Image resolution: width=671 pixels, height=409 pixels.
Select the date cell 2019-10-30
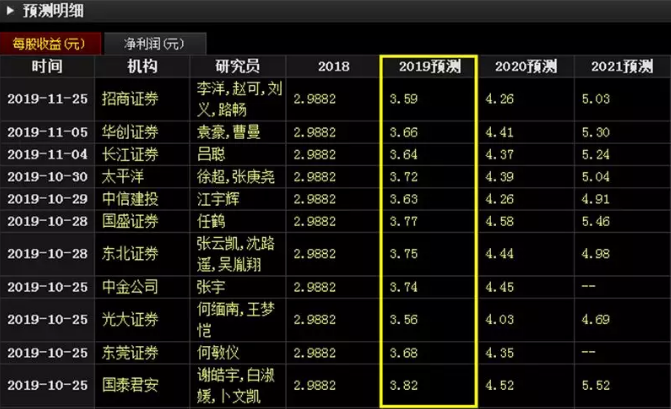tap(48, 176)
